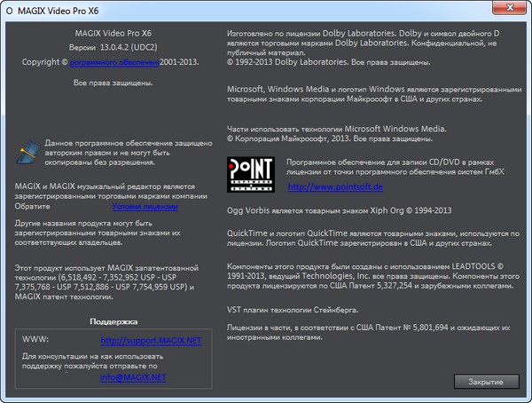Click the MAGIX Video Pro X6 heading text
Image resolution: width=532 pixels, height=403 pixels.
[x=113, y=34]
